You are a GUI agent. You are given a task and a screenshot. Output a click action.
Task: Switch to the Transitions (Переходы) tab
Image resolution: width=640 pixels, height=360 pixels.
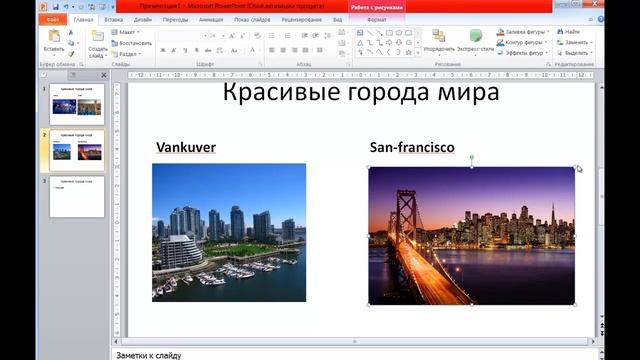(x=176, y=20)
